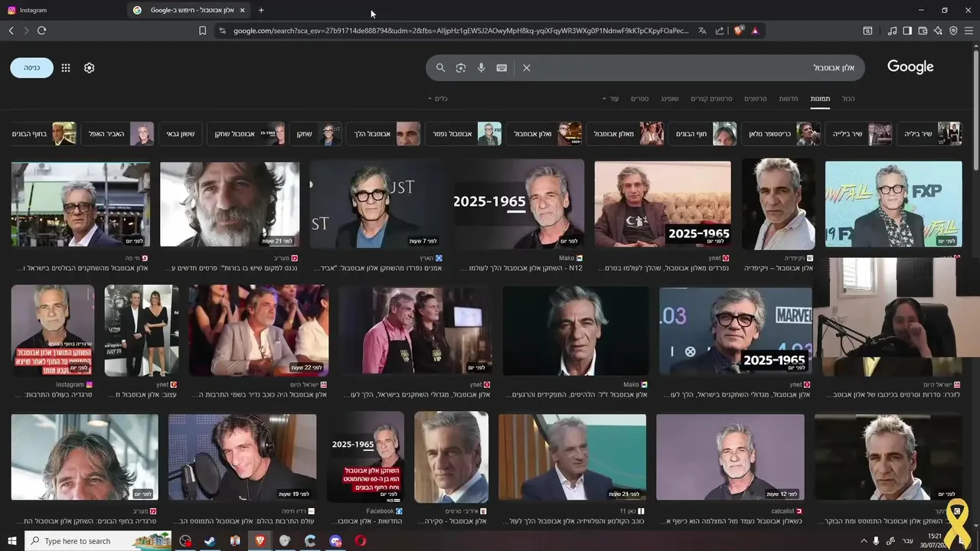Open the Brave Wallet icon
Screen dimensions: 980x551
[923, 31]
